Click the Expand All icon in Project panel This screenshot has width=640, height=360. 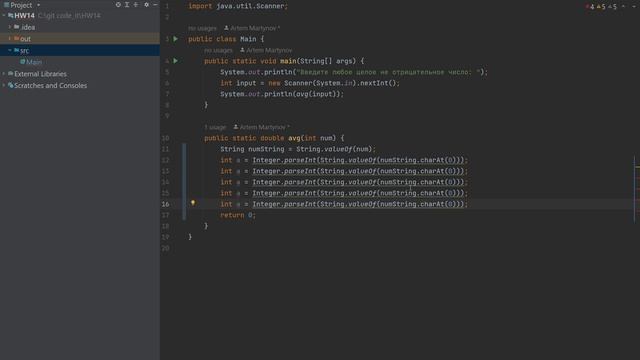tap(127, 5)
